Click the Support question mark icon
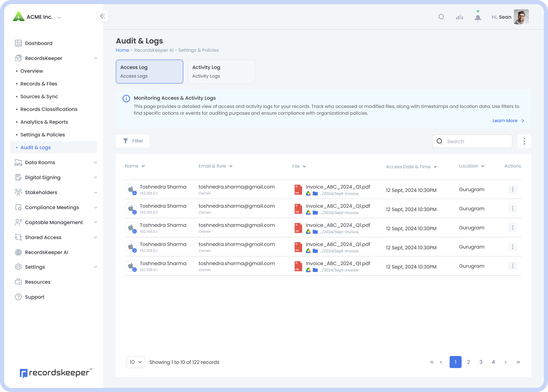The height and width of the screenshot is (392, 548). (x=18, y=297)
